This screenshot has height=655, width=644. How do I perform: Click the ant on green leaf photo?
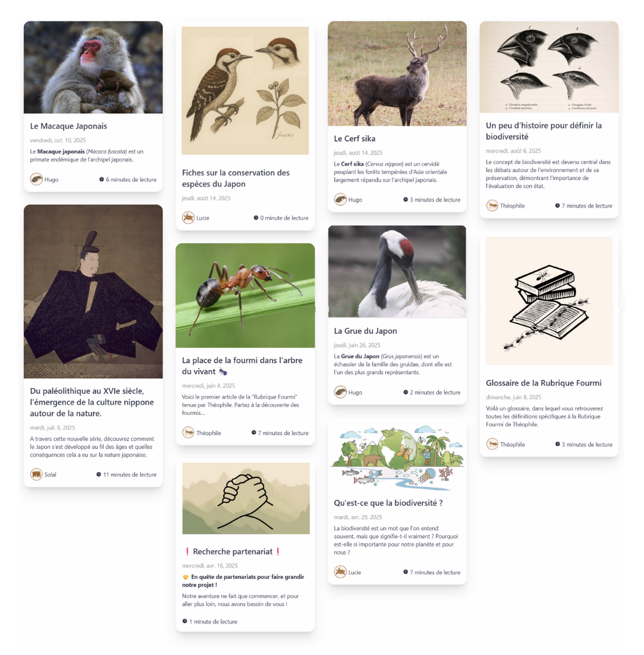point(245,296)
